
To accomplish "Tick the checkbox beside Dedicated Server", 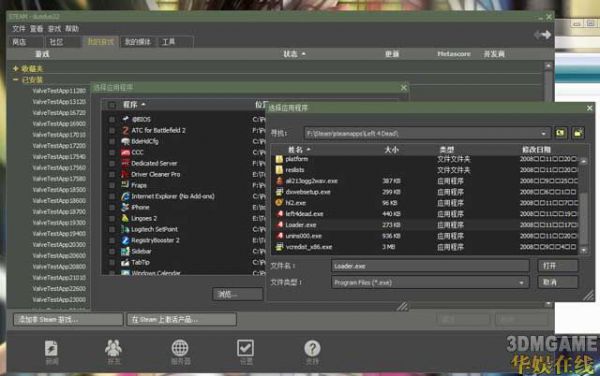I will 112,163.
